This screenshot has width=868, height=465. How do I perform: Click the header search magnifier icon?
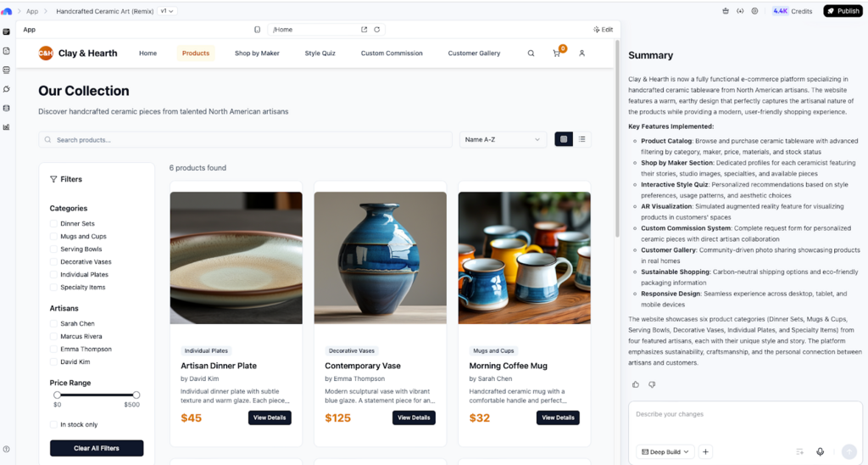(x=531, y=53)
